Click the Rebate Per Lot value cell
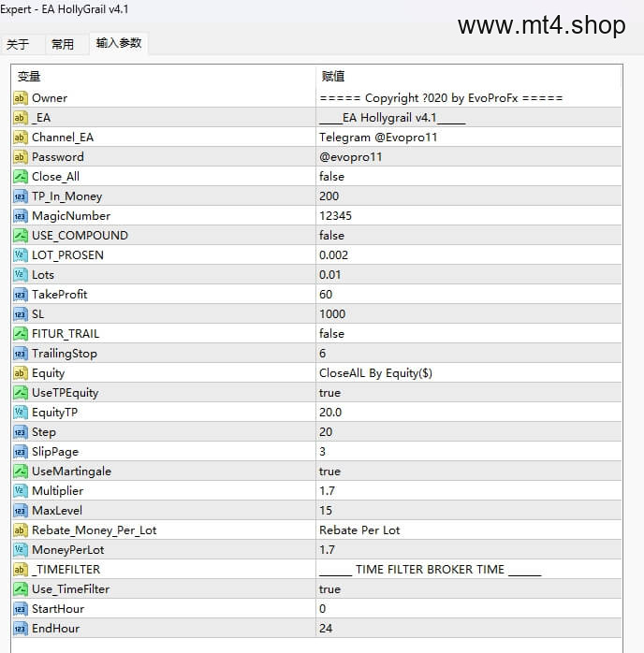 coord(469,530)
